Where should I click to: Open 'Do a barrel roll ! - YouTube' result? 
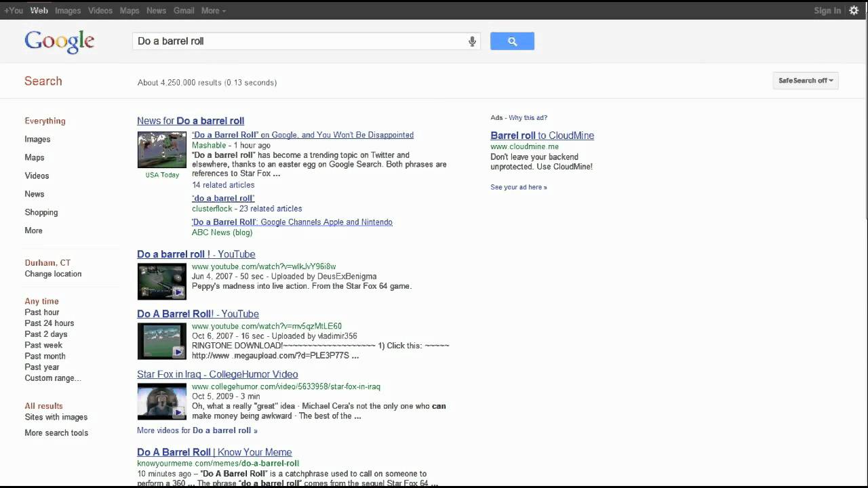pos(196,254)
